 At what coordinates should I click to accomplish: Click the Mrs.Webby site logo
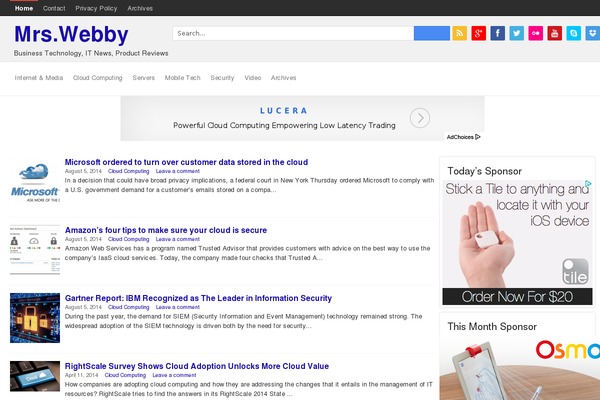point(71,34)
